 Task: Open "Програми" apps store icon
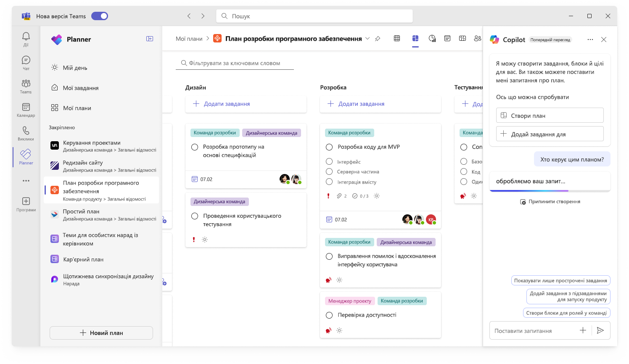26,204
